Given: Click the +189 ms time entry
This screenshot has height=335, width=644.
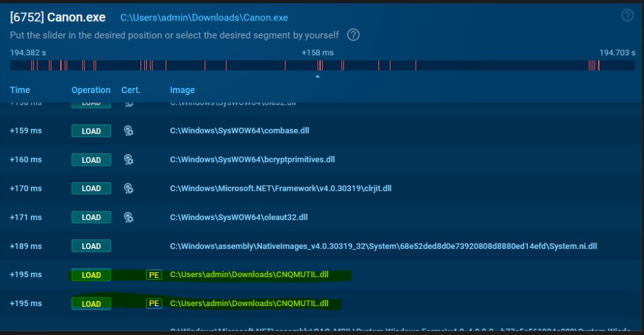Looking at the screenshot, I should click(x=26, y=246).
